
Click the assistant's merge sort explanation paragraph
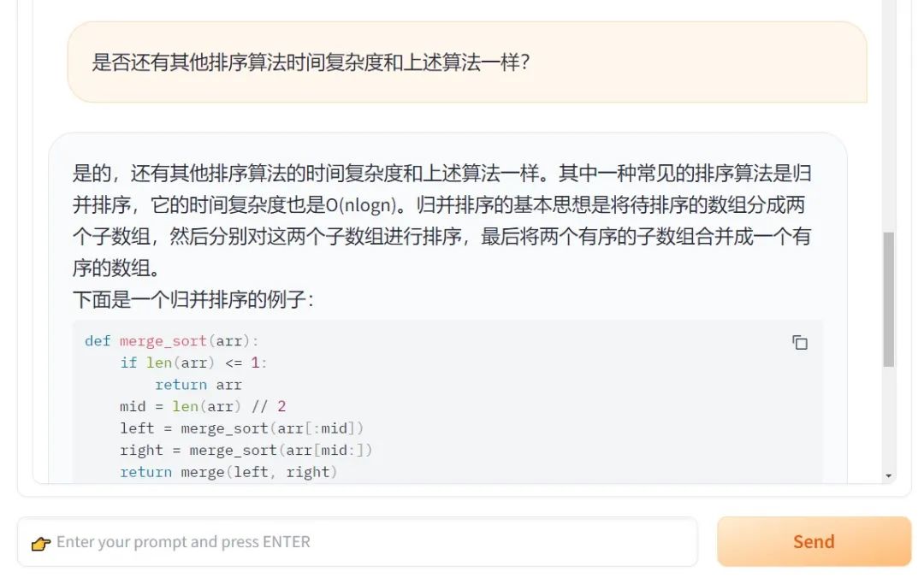(x=441, y=221)
